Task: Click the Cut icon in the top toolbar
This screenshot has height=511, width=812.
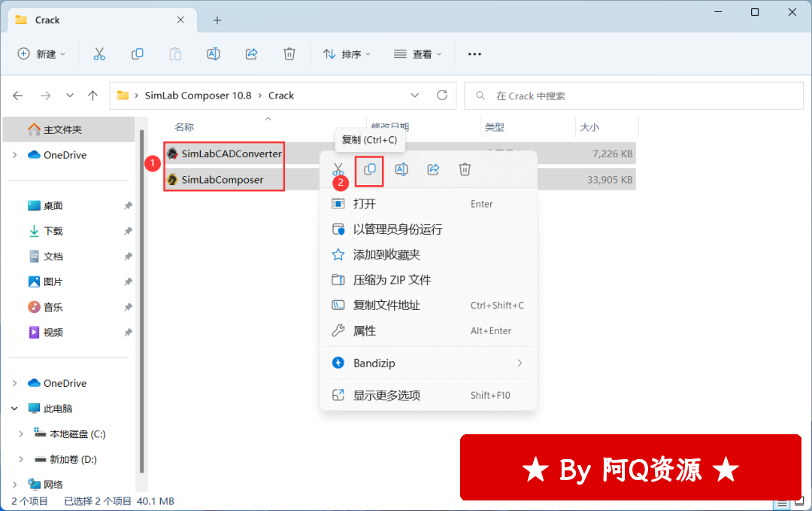Action: click(99, 54)
